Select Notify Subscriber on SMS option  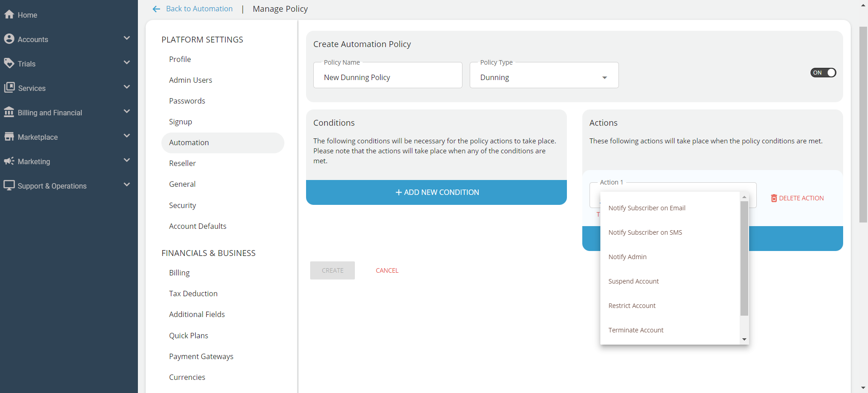point(670,232)
